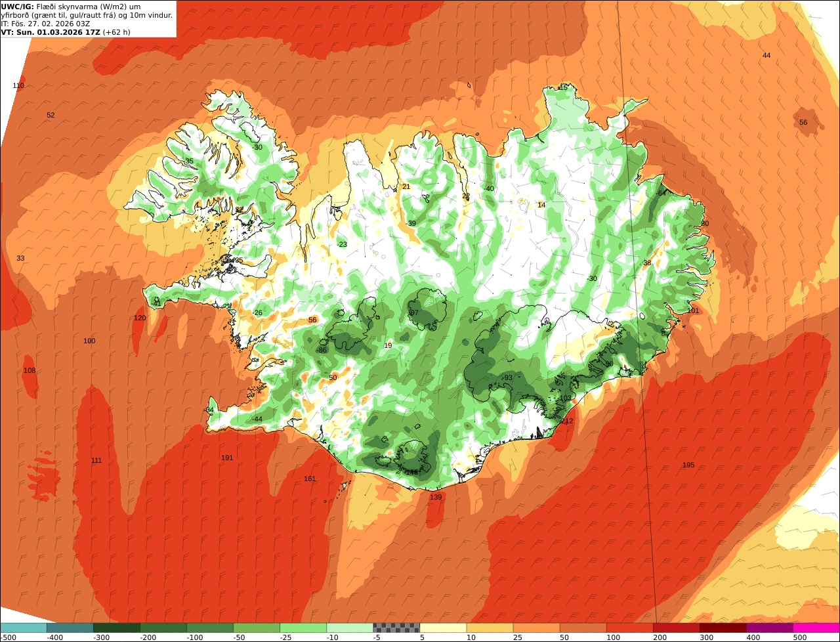This screenshot has width=840, height=642.
Task: Click the map value '120'
Action: pyautogui.click(x=140, y=318)
